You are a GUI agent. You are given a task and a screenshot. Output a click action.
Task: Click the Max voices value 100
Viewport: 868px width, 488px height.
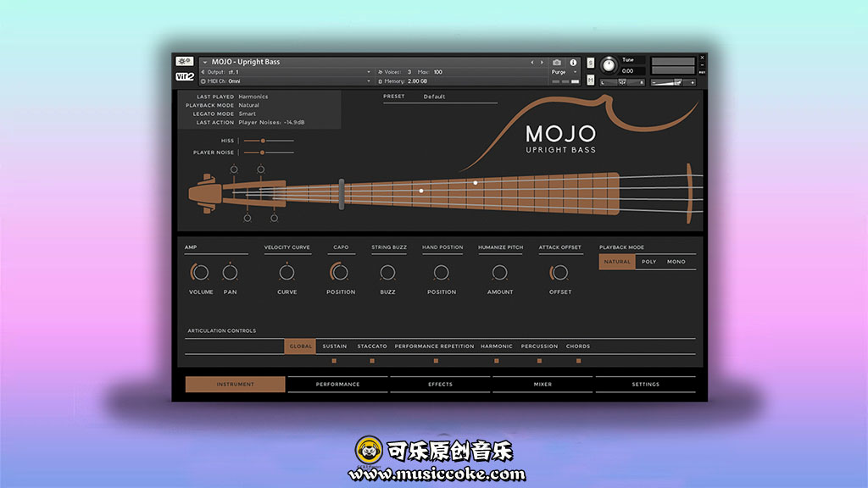(438, 72)
